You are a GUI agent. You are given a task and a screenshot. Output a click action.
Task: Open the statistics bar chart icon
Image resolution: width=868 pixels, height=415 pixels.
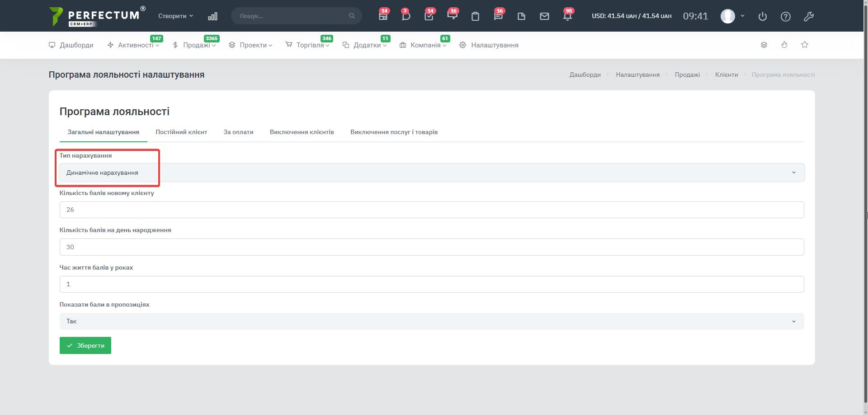tap(212, 16)
